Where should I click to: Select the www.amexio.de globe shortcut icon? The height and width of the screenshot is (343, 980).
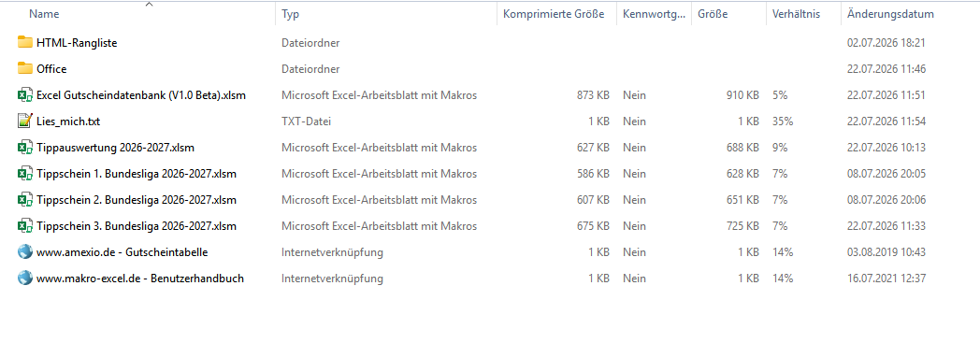click(x=25, y=251)
